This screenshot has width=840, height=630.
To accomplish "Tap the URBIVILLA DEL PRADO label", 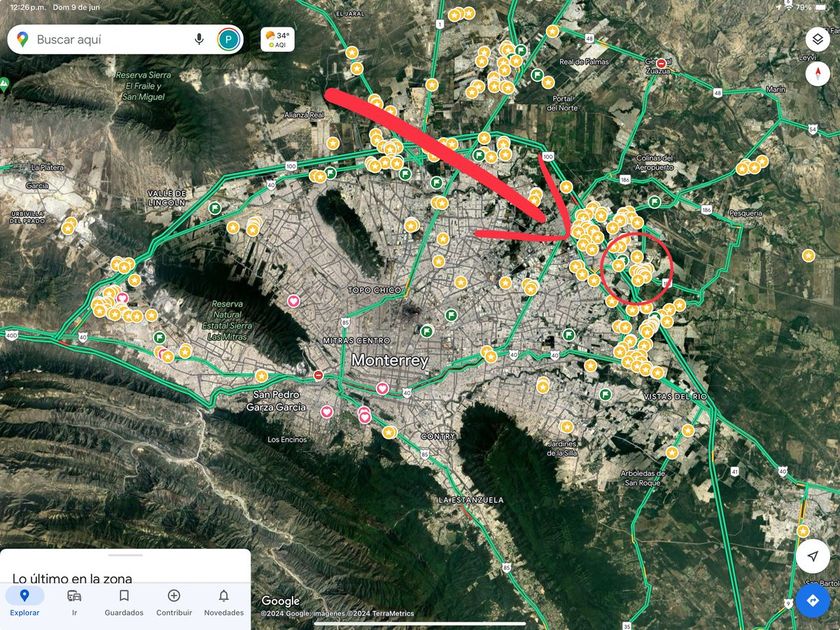I will coord(27,217).
